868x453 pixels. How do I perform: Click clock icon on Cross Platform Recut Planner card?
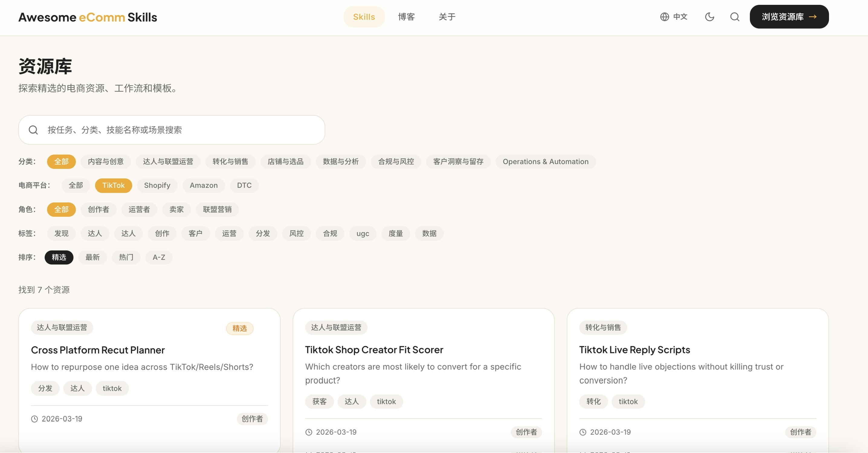(34, 419)
